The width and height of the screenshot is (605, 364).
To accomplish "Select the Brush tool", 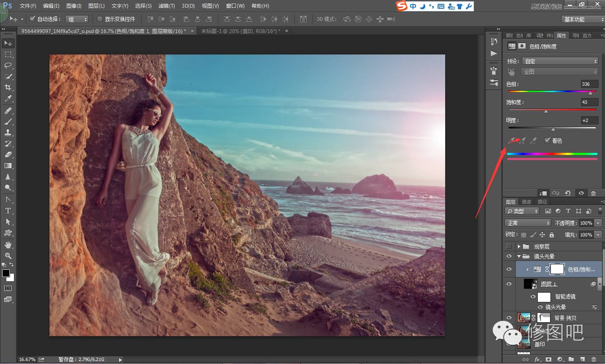I will pos(8,122).
